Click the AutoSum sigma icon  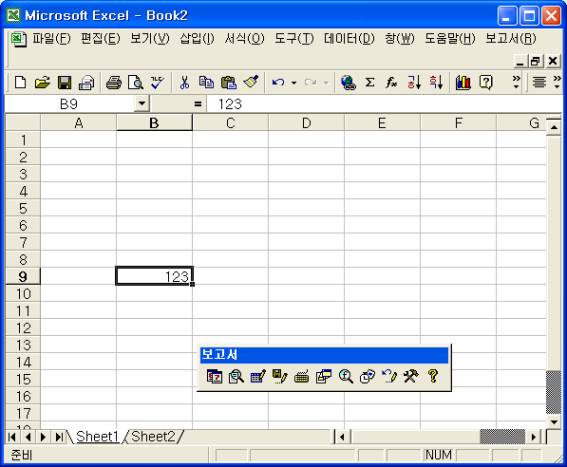(370, 83)
